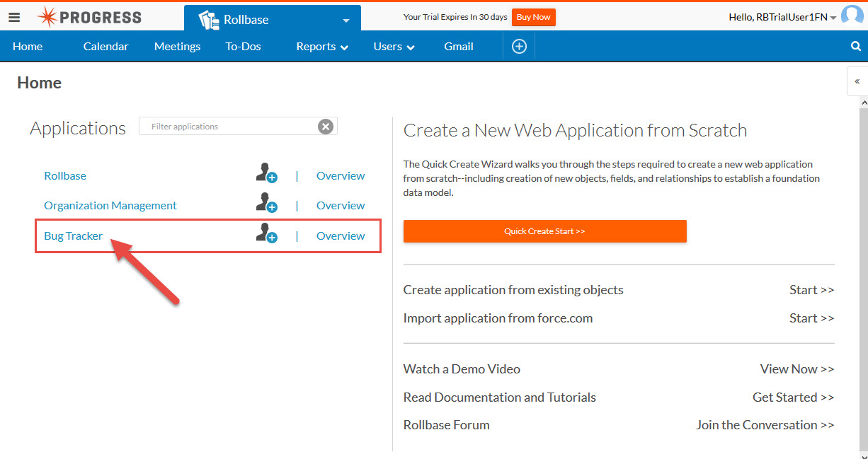The height and width of the screenshot is (459, 868).
Task: Open the Calendar tab
Action: 105,47
